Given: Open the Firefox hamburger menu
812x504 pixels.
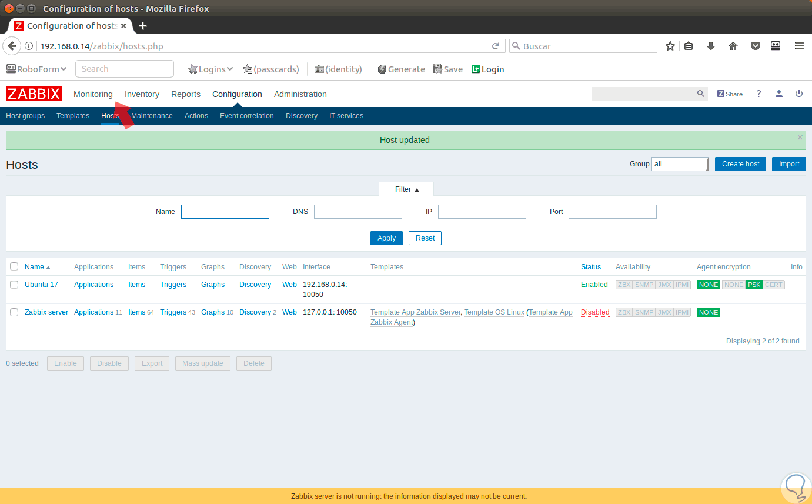Looking at the screenshot, I should point(799,46).
